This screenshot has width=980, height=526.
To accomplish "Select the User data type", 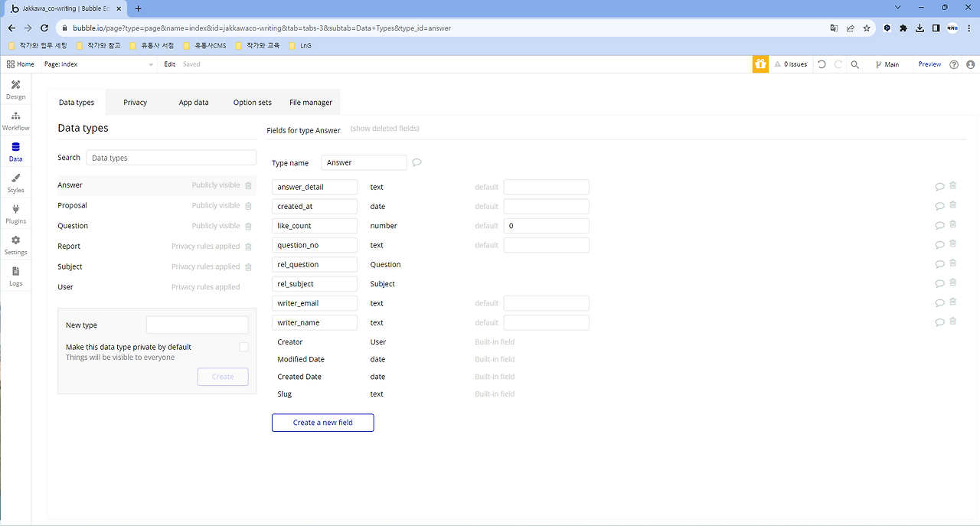I will [155, 287].
